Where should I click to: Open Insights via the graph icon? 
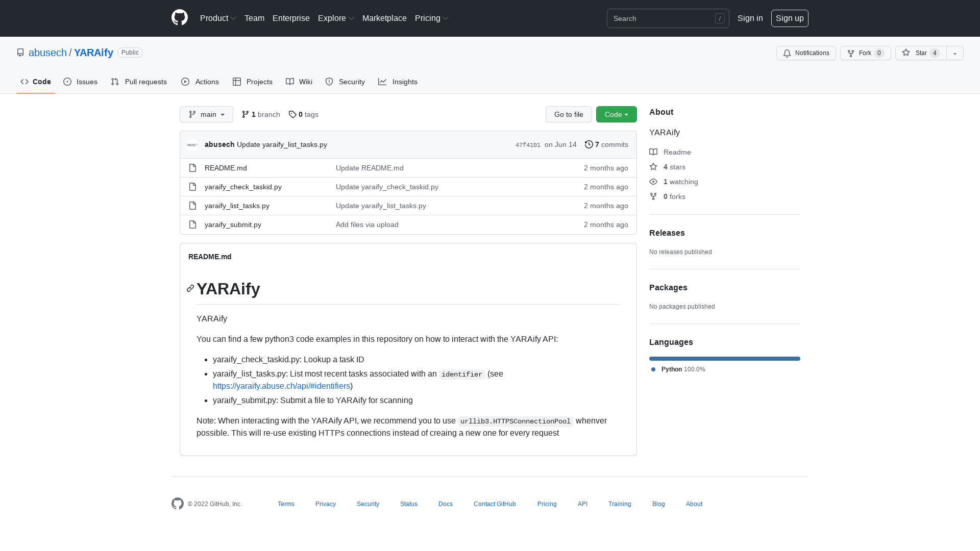[383, 82]
